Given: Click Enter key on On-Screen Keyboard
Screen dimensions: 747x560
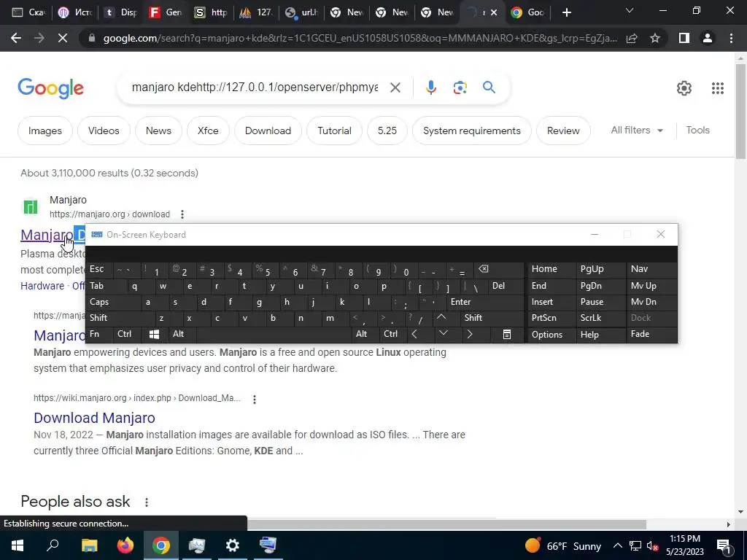Looking at the screenshot, I should pyautogui.click(x=485, y=302).
